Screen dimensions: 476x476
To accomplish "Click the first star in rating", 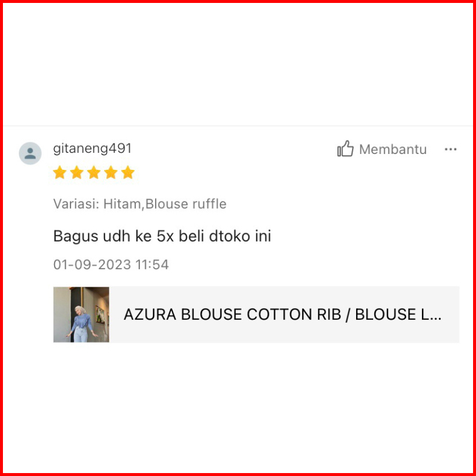I will coord(60,172).
